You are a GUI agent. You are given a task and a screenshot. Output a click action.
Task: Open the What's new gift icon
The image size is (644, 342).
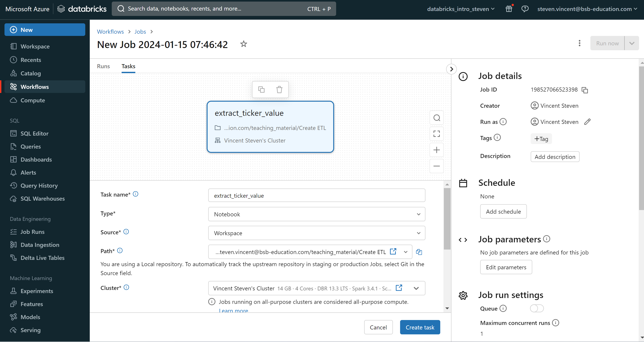click(509, 9)
